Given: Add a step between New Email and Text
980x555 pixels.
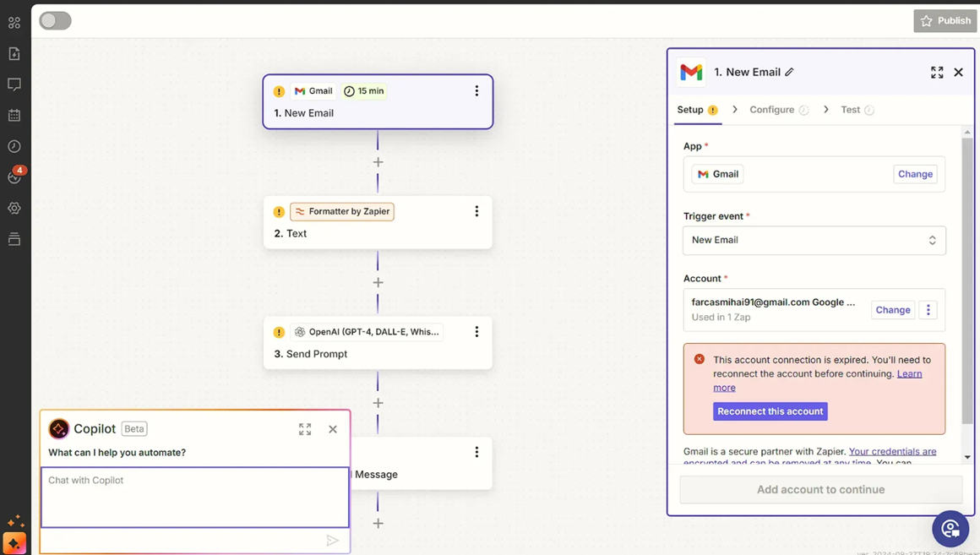Looking at the screenshot, I should click(x=378, y=162).
